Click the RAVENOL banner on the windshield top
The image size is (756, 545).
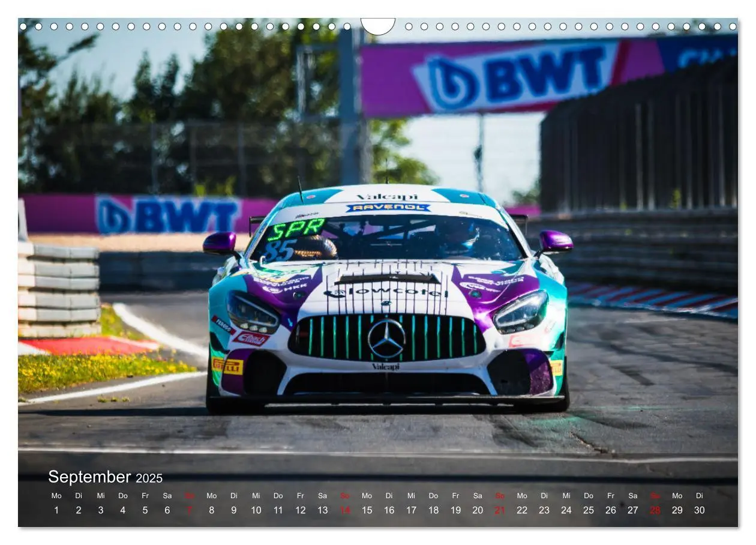[x=388, y=208]
